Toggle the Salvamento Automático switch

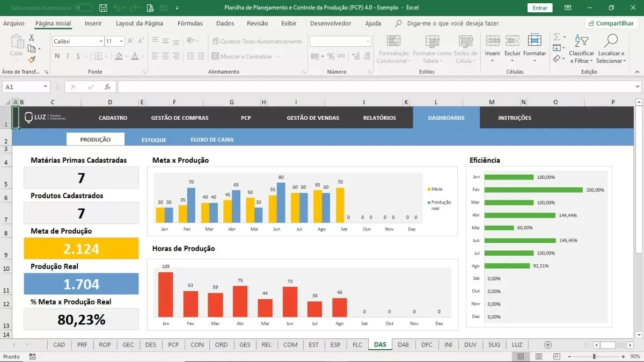click(83, 8)
